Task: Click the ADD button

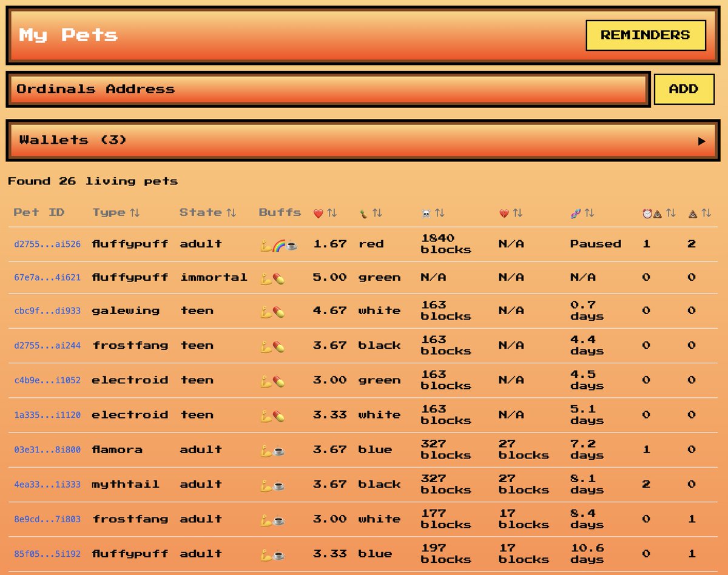Action: [684, 89]
